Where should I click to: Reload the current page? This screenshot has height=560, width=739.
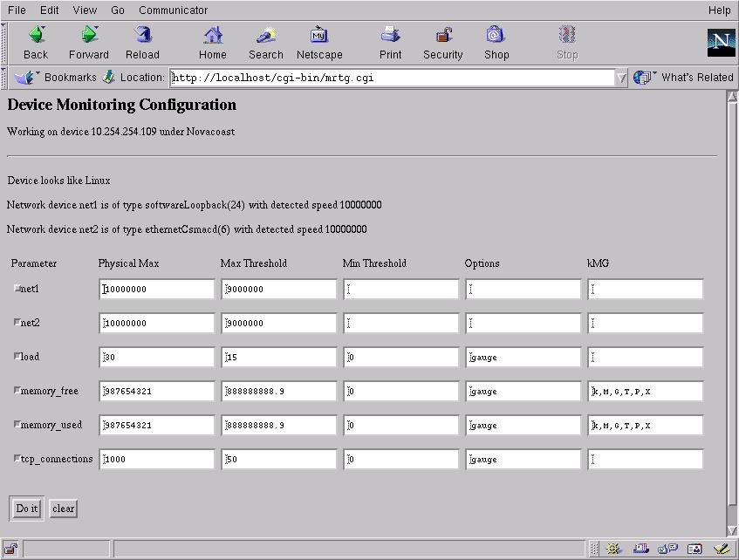click(142, 36)
